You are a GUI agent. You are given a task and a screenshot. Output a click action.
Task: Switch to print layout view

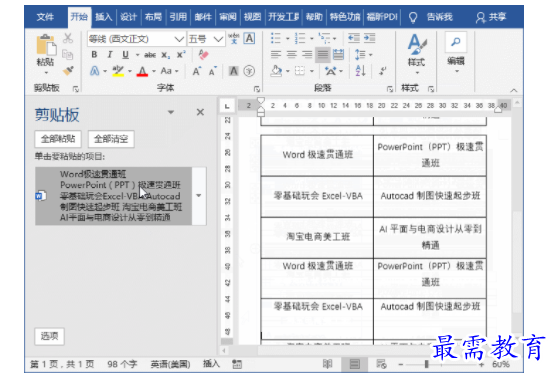coord(354,364)
